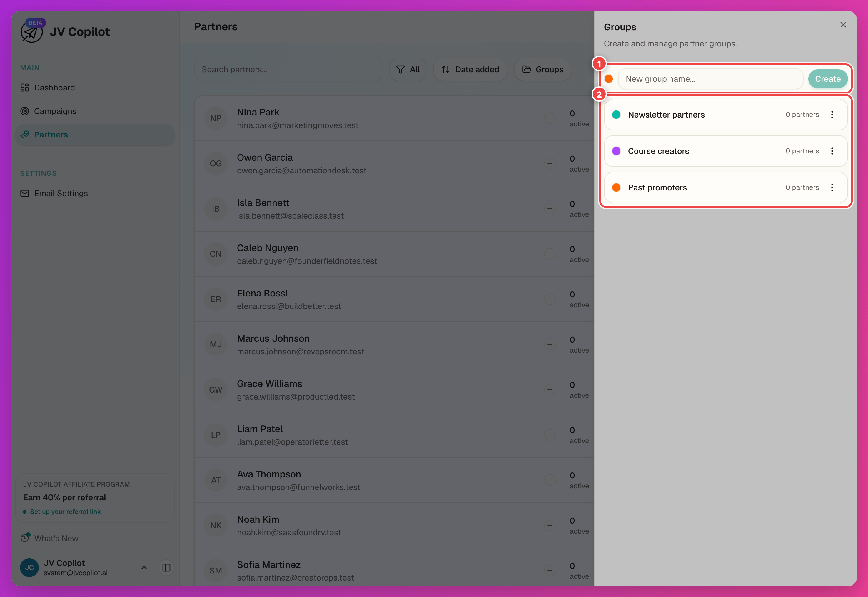Click the BETA badge
The height and width of the screenshot is (597, 868).
[x=36, y=23]
